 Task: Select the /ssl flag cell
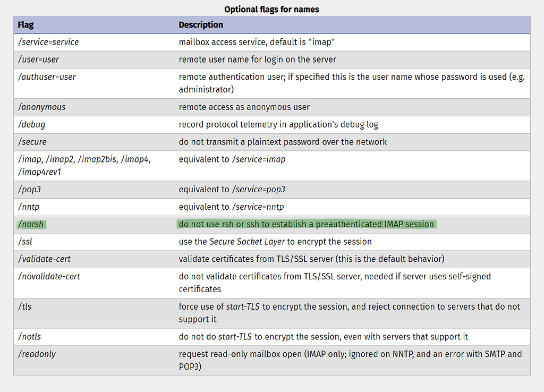click(94, 242)
